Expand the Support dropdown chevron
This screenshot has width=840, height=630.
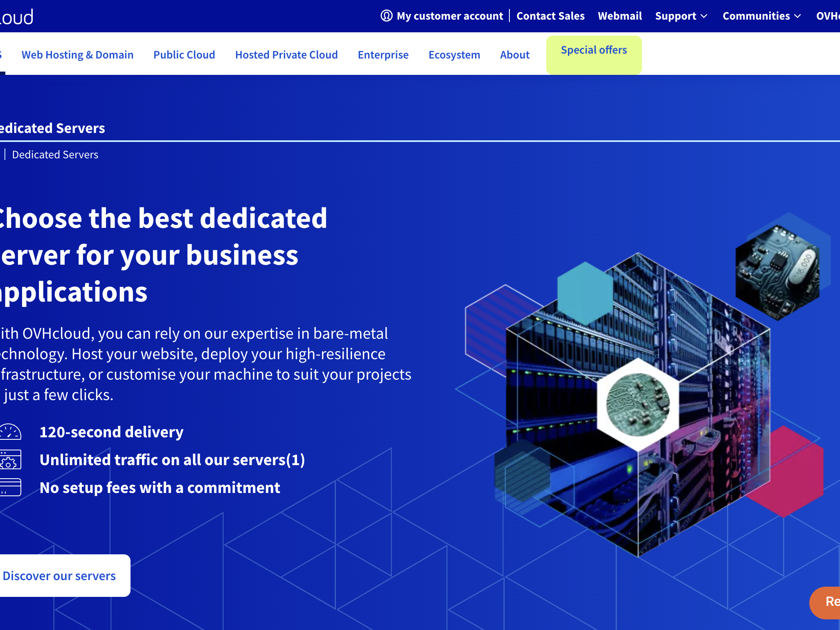704,16
